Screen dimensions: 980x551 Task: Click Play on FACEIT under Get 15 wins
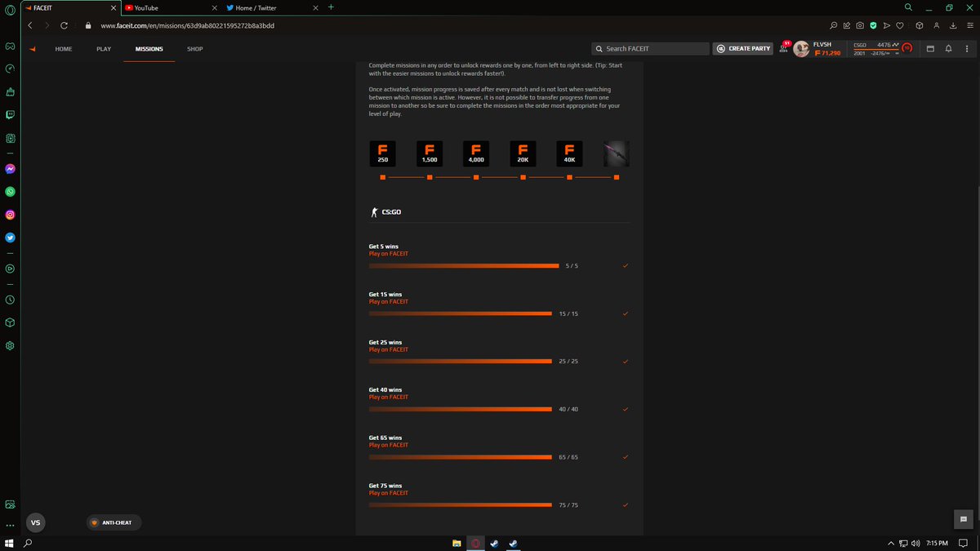point(389,302)
